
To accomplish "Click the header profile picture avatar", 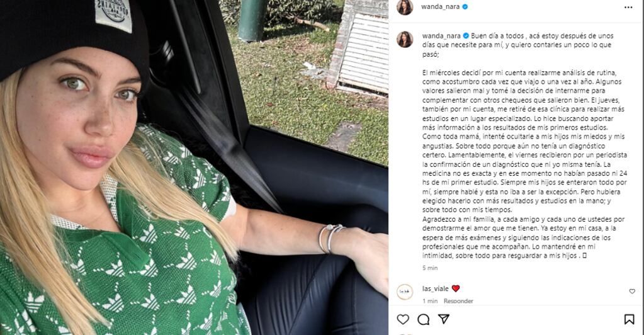I will point(405,7).
